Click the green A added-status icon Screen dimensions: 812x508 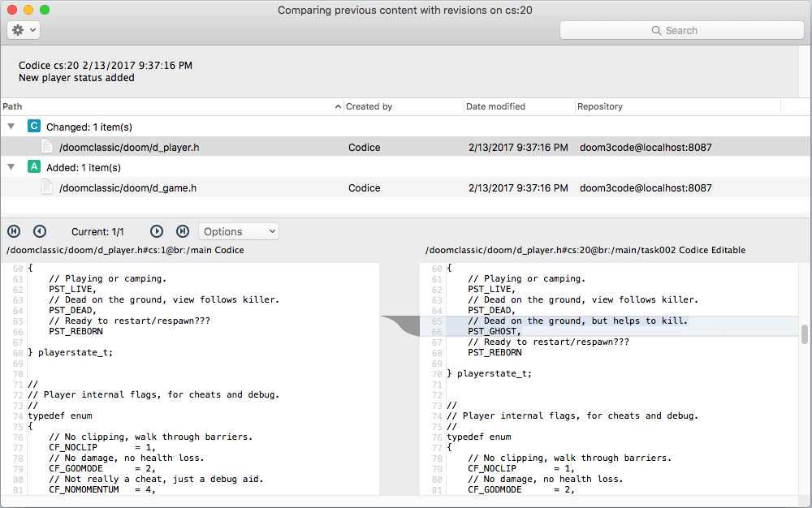tap(33, 166)
